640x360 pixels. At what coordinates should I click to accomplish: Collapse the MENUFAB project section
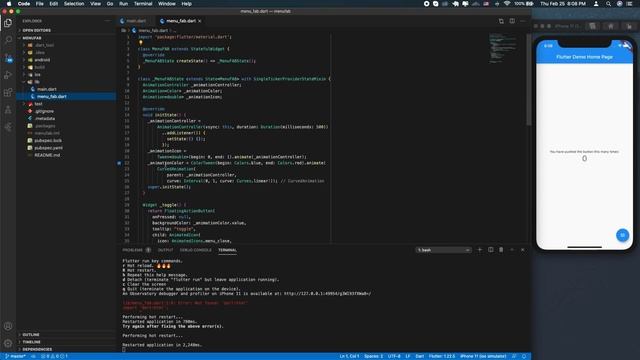tap(32, 38)
